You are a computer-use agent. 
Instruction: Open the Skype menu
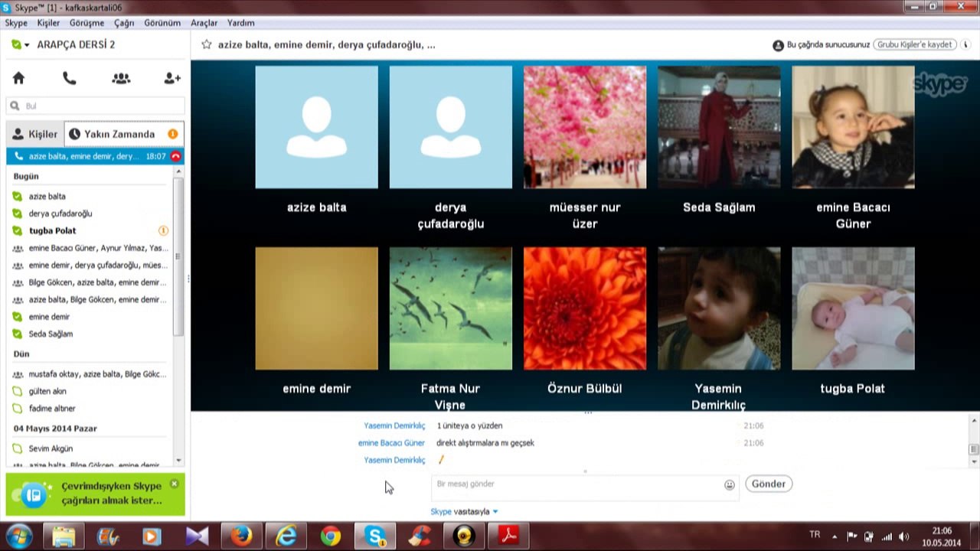point(16,23)
